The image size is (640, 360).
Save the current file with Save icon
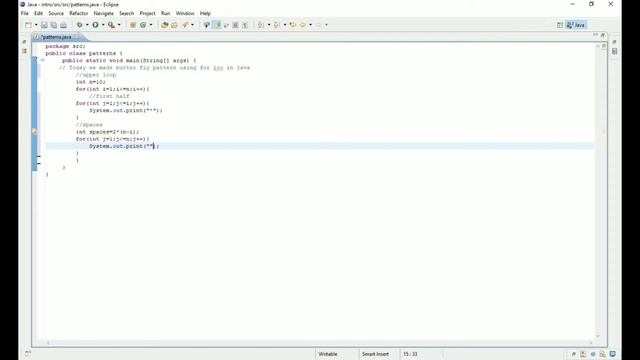pos(44,25)
